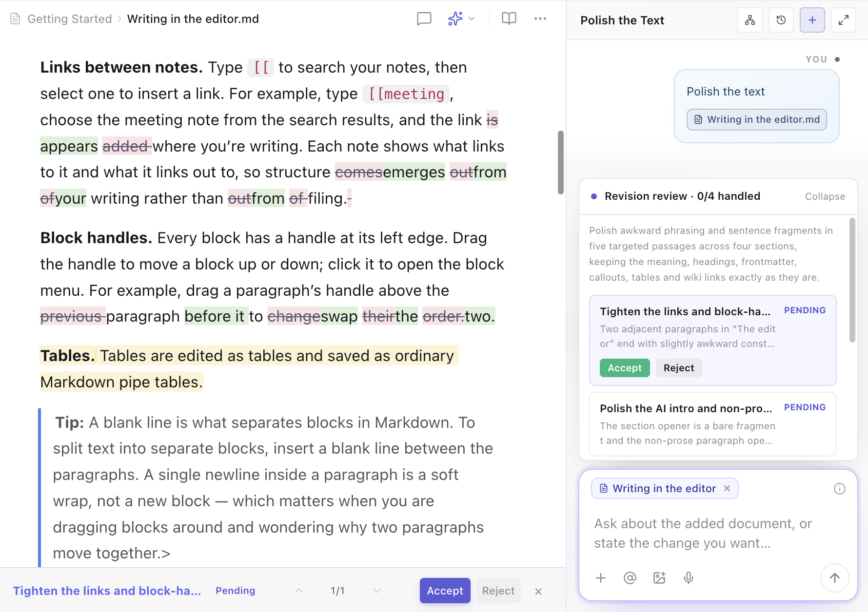This screenshot has width=868, height=612.
Task: Attach an image with the picture icon
Action: (659, 578)
